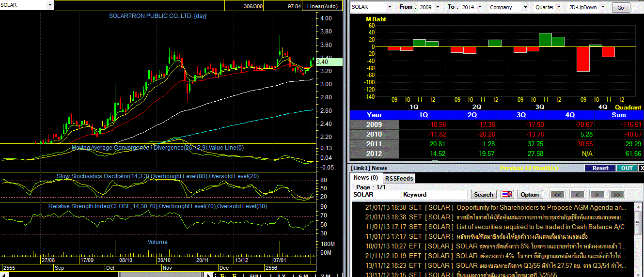Screen dimensions: 644x277
Task: Click the OUT button in News panel
Action: [627, 168]
